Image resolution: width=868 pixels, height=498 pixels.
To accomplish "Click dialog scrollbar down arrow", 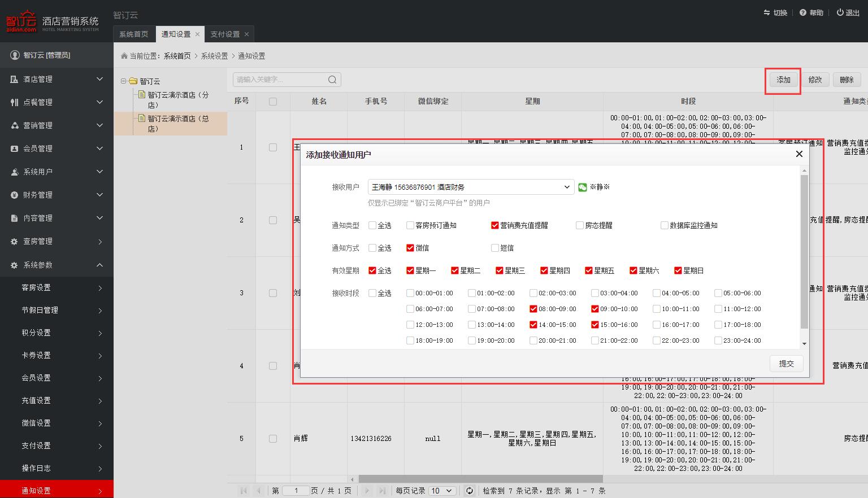I will coord(804,344).
